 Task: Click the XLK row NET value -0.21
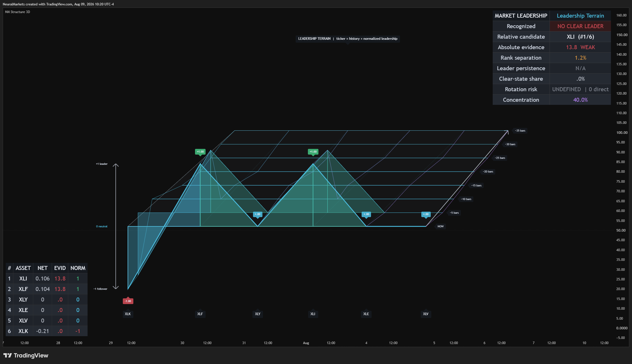click(x=42, y=331)
